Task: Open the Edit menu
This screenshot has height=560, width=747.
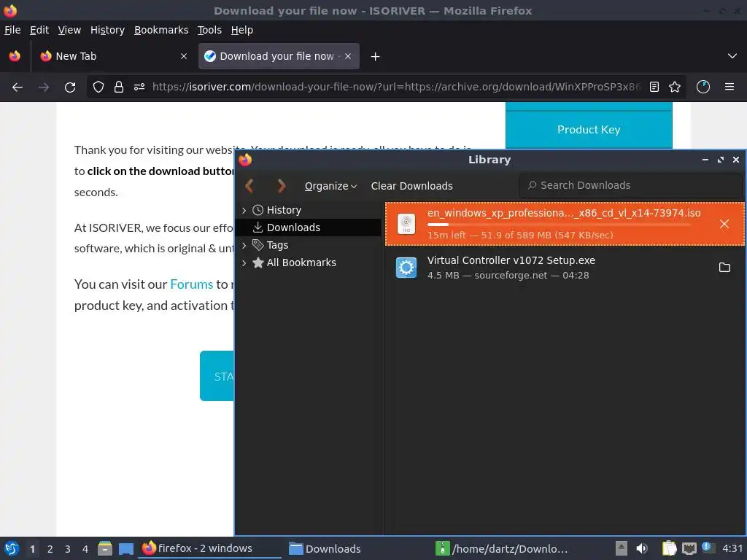Action: 39,30
